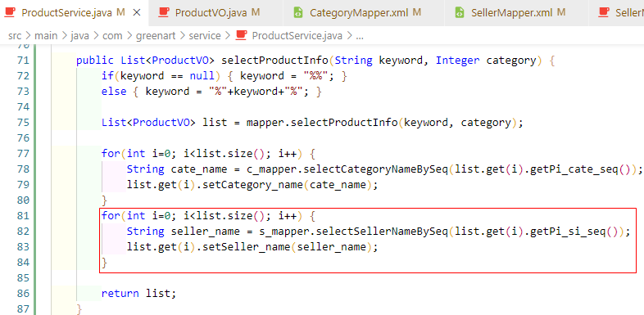This screenshot has height=315, width=644.
Task: Open the ProductVO.java tab
Action: [217, 13]
